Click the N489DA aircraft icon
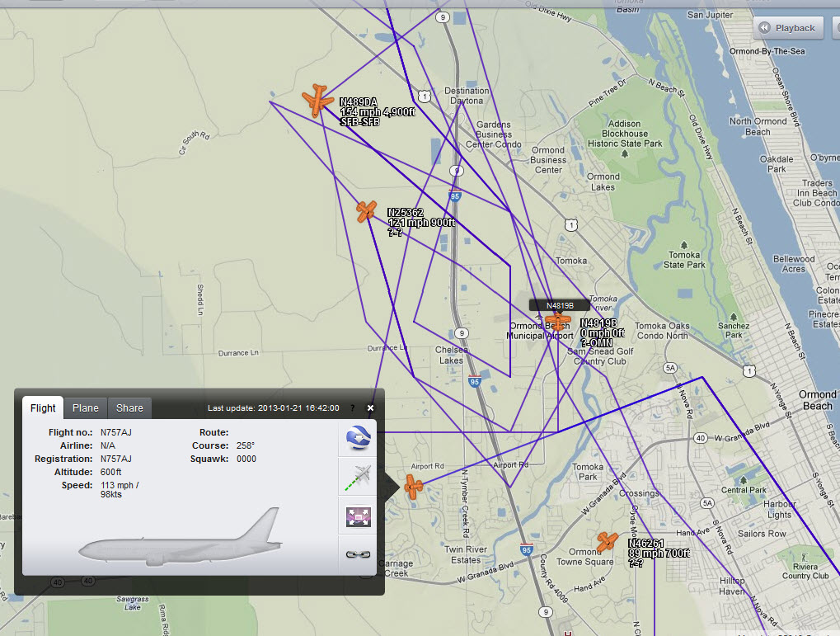Screen dimensions: 840x636 click(x=317, y=100)
